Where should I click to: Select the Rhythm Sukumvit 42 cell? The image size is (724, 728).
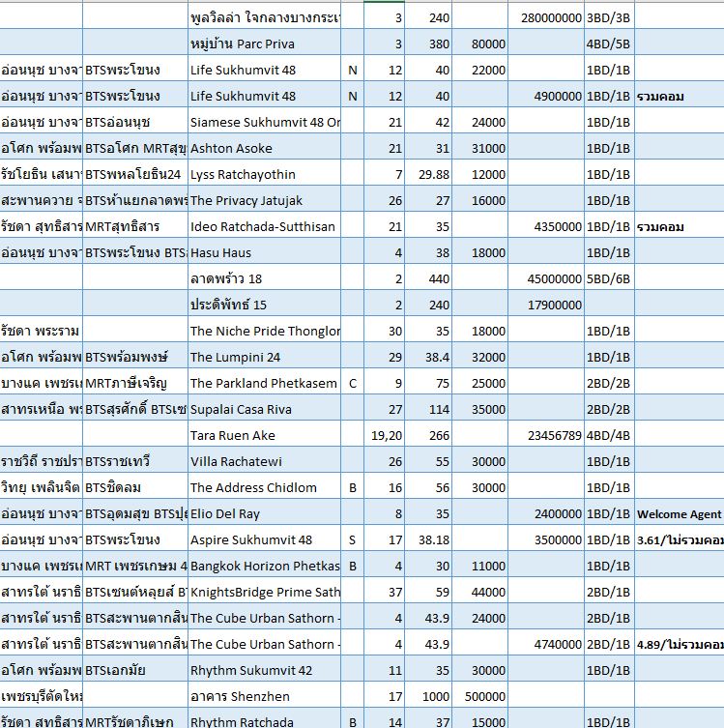[265, 670]
